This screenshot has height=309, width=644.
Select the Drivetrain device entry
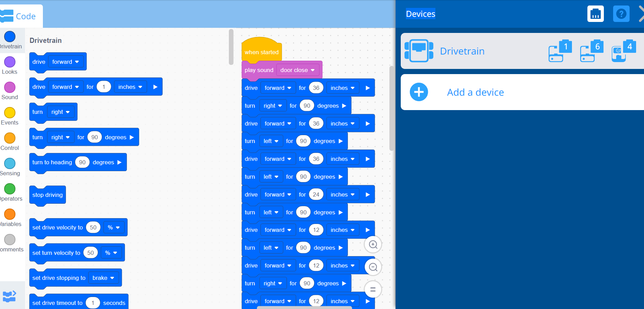(x=462, y=51)
